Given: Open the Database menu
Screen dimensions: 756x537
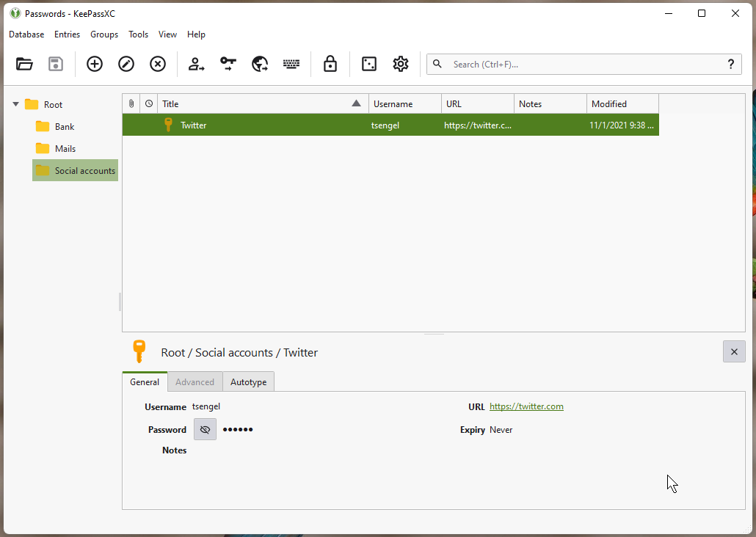Looking at the screenshot, I should coord(26,34).
